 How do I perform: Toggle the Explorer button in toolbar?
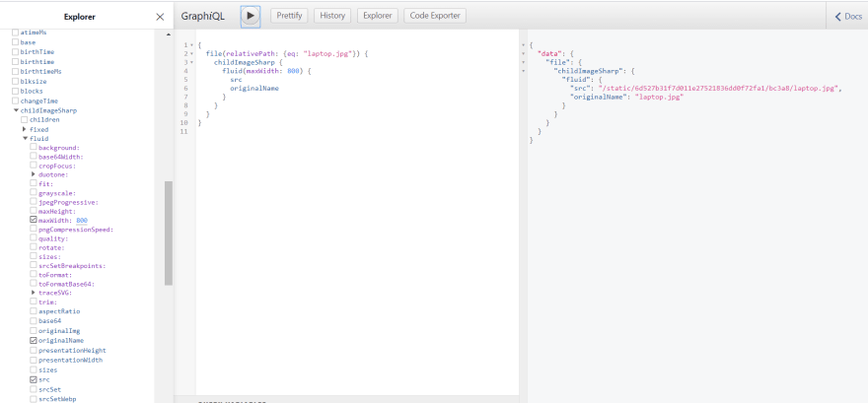click(378, 16)
